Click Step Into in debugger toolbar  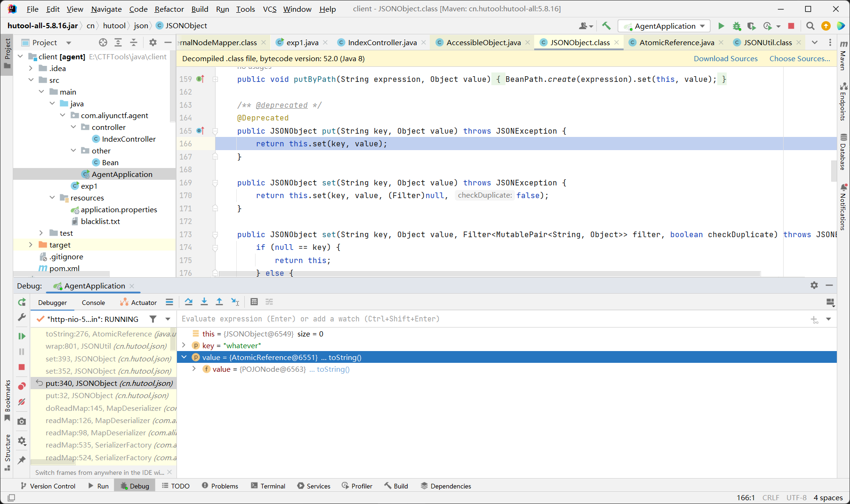click(x=204, y=302)
